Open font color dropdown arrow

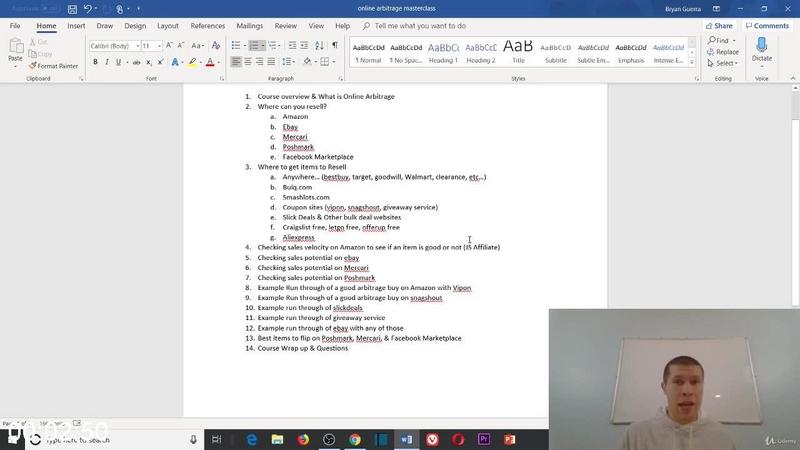coord(219,62)
